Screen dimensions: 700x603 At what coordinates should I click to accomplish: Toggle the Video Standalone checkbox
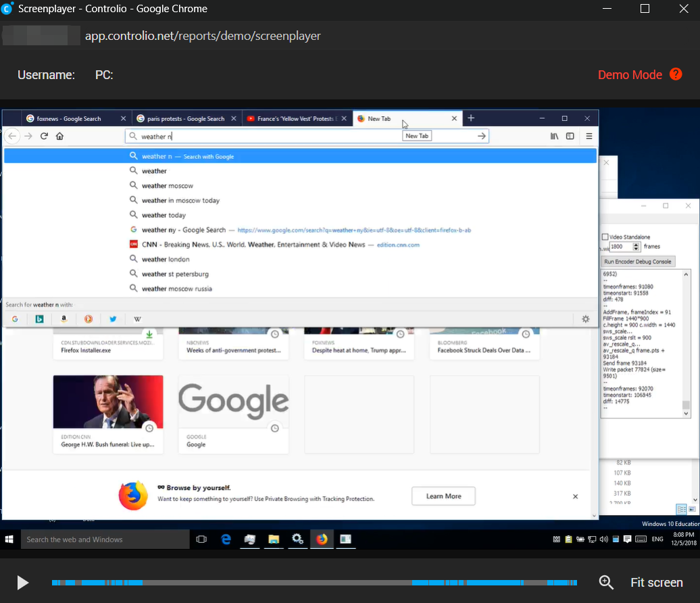point(605,237)
